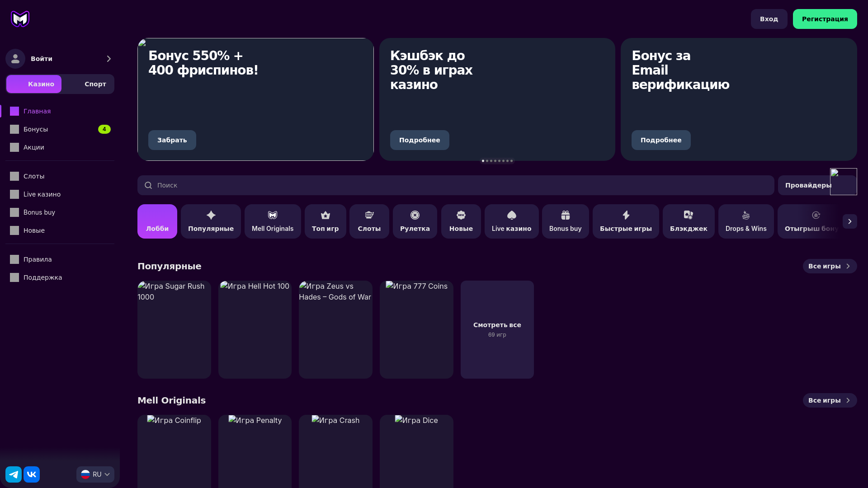868x488 pixels.
Task: Click the Вход button
Action: [x=769, y=19]
